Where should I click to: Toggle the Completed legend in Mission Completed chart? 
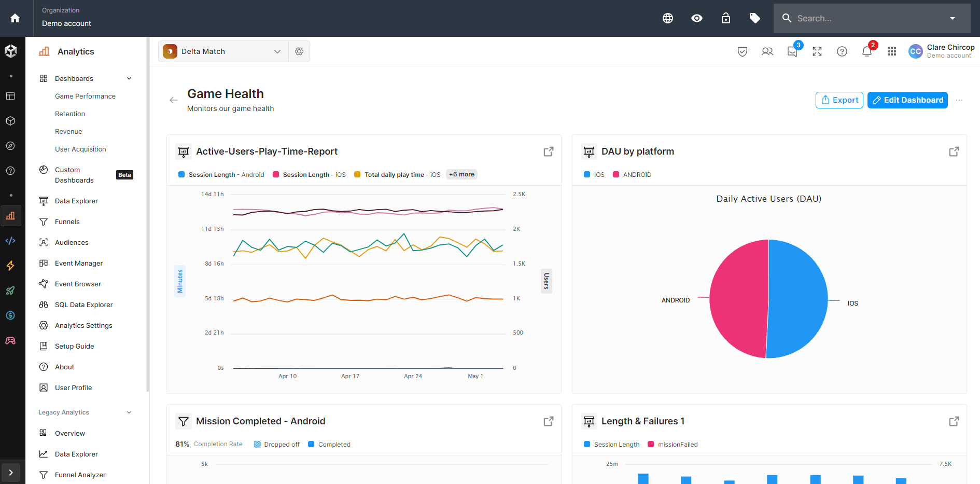pos(329,444)
